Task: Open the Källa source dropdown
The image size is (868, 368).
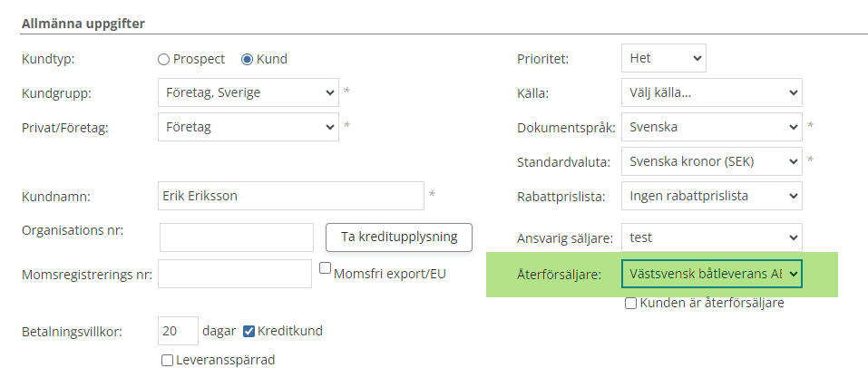Action: point(711,92)
